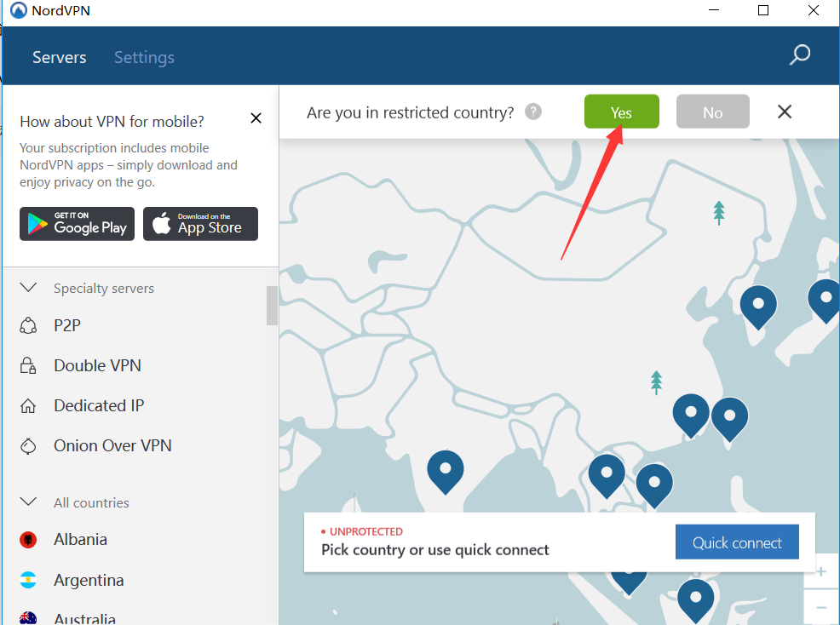The image size is (840, 625).
Task: Select the Onion Over VPN icon
Action: [28, 446]
